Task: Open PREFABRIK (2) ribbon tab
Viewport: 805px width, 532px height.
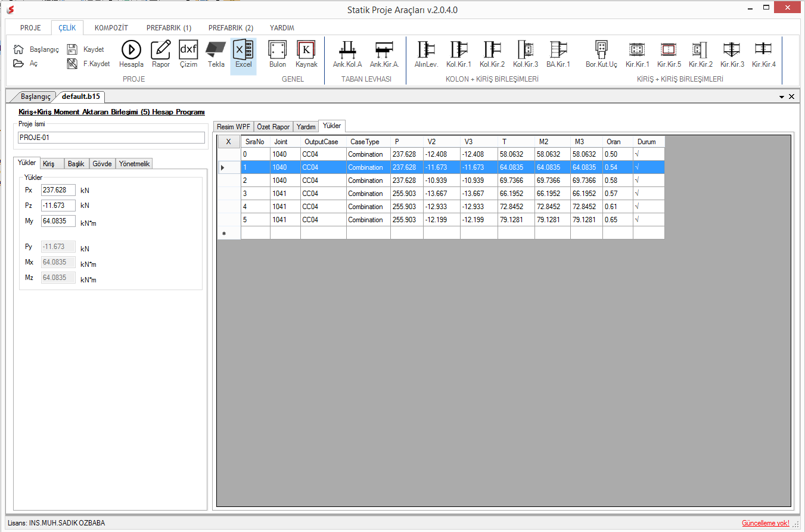Action: 231,28
